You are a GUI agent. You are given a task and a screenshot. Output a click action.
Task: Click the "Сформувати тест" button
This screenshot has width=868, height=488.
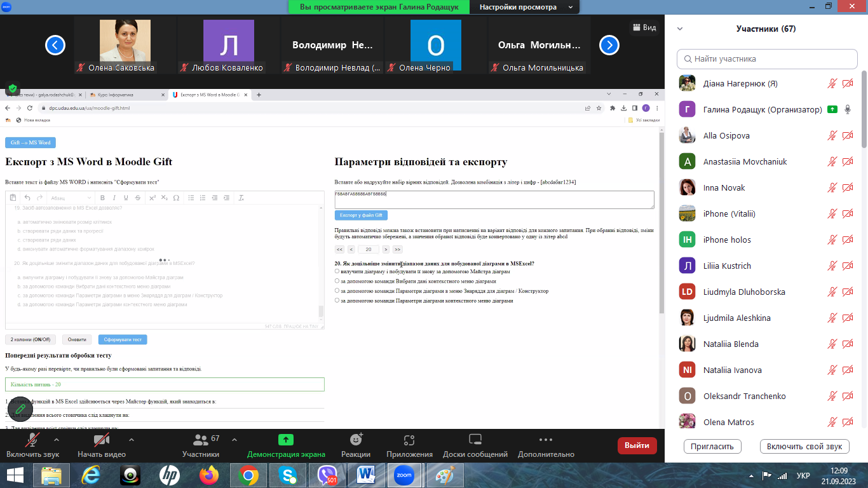(123, 340)
